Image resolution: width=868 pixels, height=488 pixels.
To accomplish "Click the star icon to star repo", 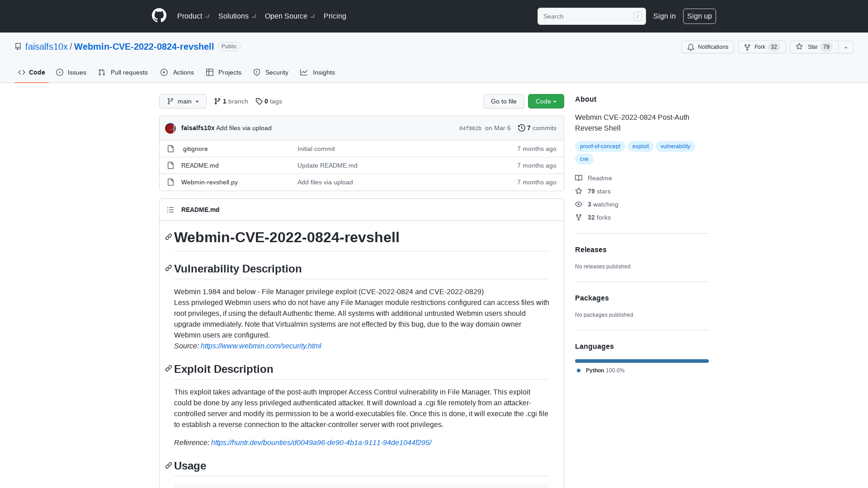I will (x=799, y=47).
